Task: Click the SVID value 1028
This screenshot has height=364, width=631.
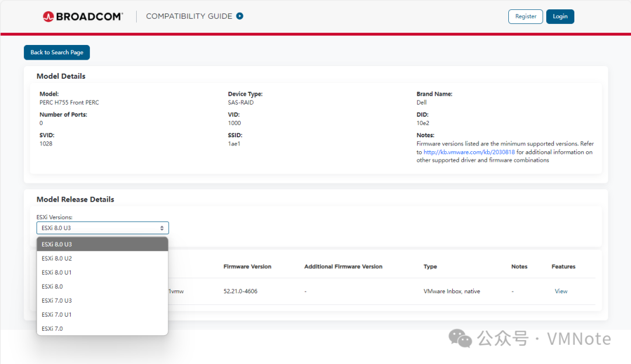Action: click(x=46, y=144)
